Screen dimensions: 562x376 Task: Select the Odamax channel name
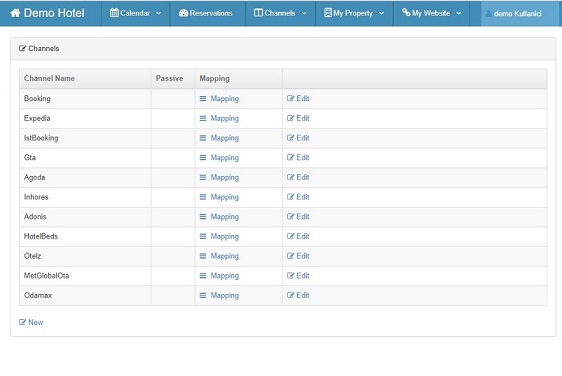[38, 295]
